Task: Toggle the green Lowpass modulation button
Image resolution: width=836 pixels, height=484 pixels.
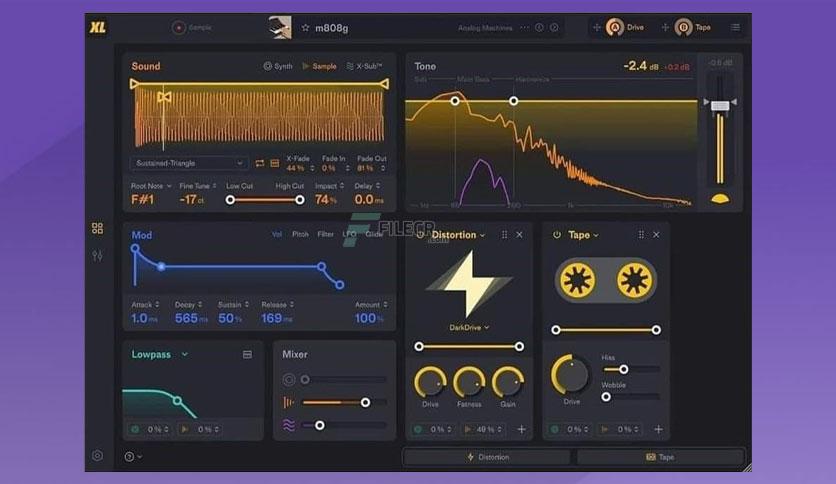Action: [x=135, y=429]
